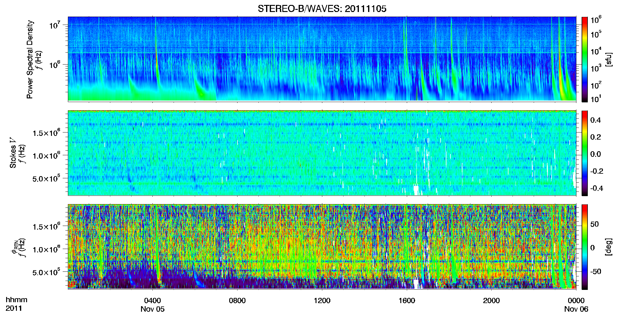The image size is (644, 332).
Task: Click the plot title STEREO-B/WAVES: 20111105
Action: [322, 9]
